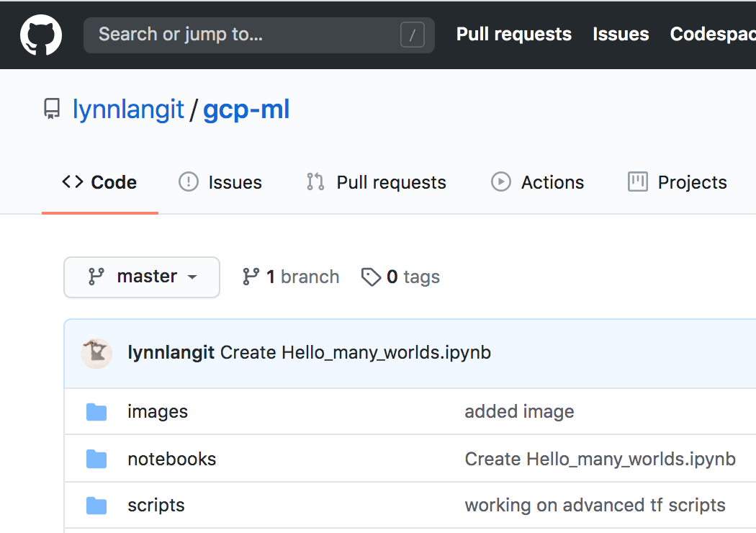Open Pull requests in top navigation bar
Image resolution: width=756 pixels, height=533 pixels.
(514, 35)
